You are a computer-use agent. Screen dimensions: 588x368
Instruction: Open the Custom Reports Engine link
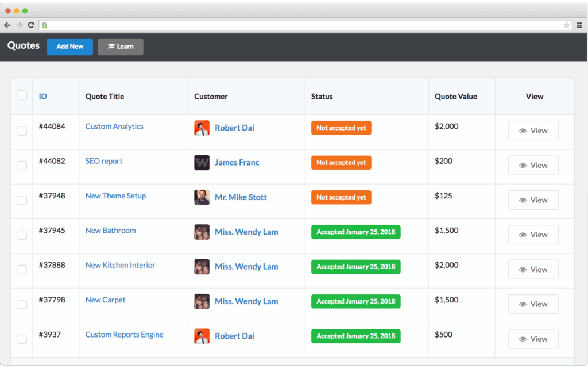[124, 335]
